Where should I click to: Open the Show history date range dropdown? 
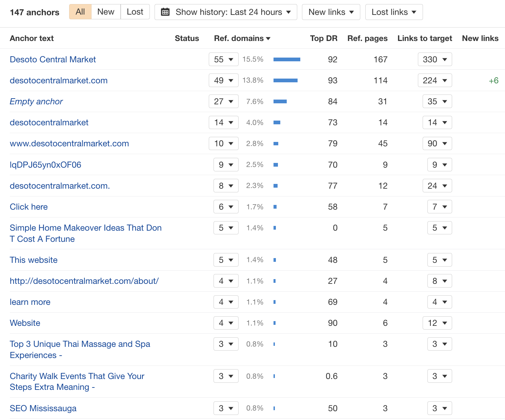226,12
